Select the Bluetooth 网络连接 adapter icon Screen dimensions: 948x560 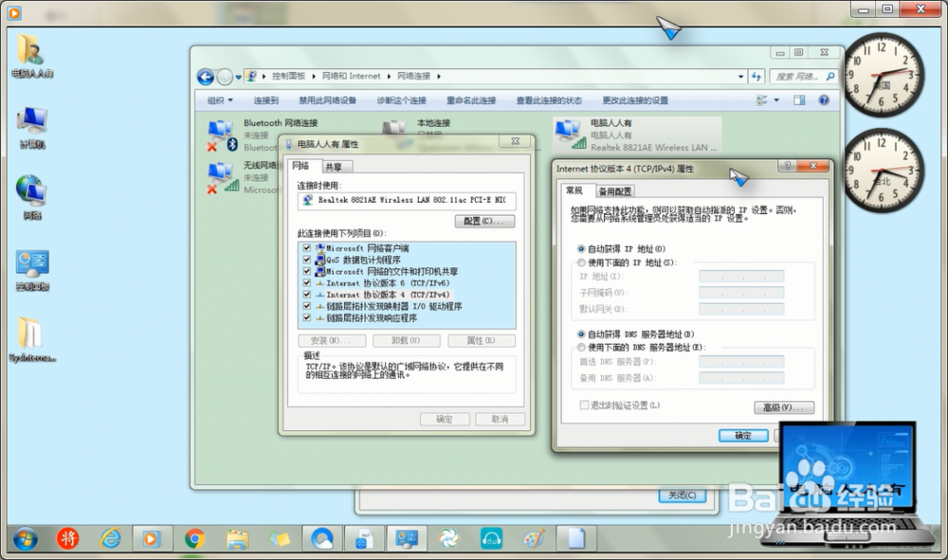[222, 135]
